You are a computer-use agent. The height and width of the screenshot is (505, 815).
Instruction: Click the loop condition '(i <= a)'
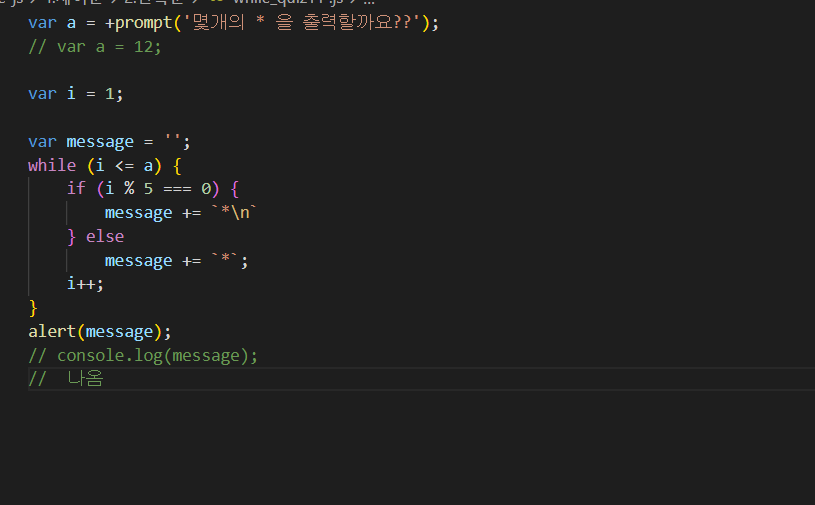pyautogui.click(x=125, y=166)
